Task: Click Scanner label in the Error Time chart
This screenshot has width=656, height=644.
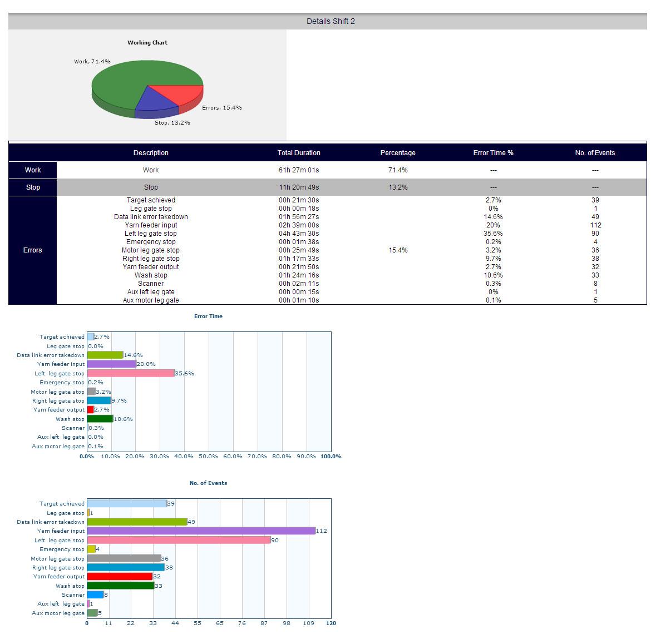Action: pos(73,428)
